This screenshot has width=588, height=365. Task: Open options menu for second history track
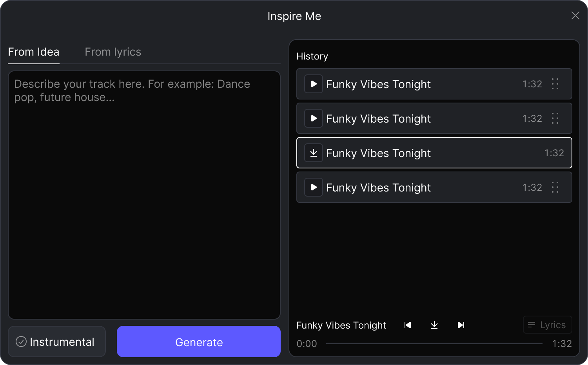click(x=555, y=118)
